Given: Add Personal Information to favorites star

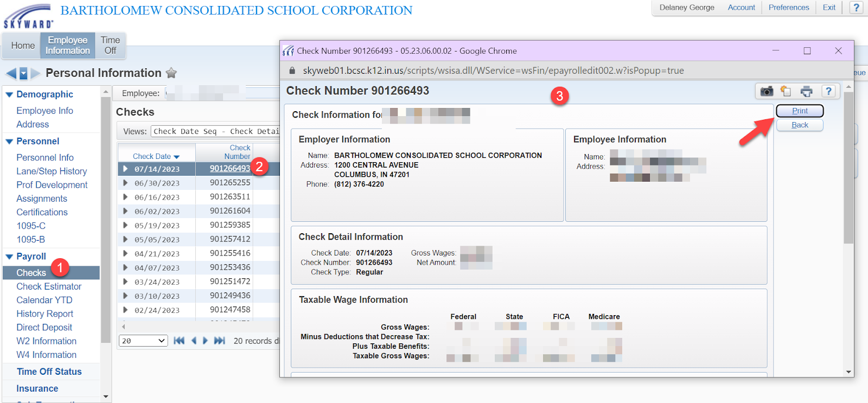Looking at the screenshot, I should tap(171, 73).
